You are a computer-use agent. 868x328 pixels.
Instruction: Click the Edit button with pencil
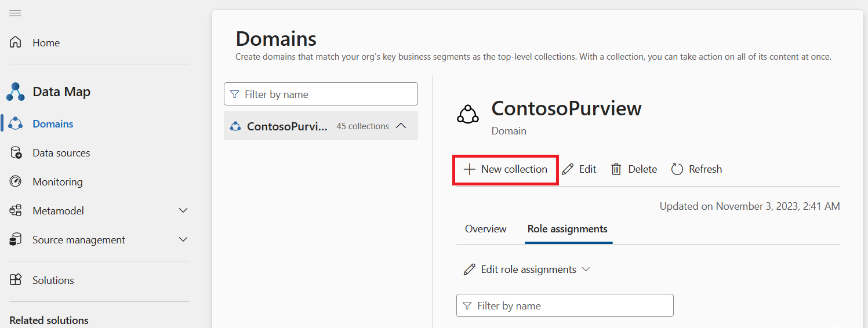[x=579, y=169]
